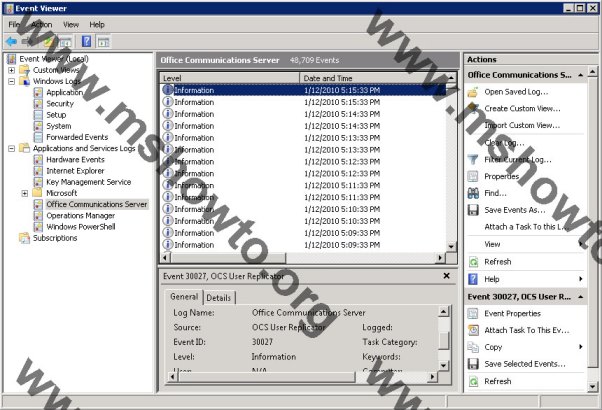Click Attach a Task To this Log

526,227
